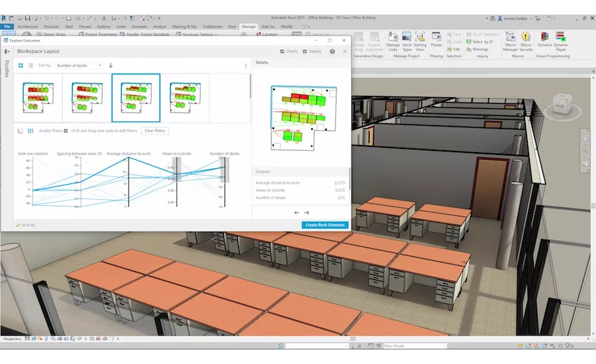Toggle the Details checkbox
This screenshot has height=364, width=596.
pyautogui.click(x=305, y=52)
